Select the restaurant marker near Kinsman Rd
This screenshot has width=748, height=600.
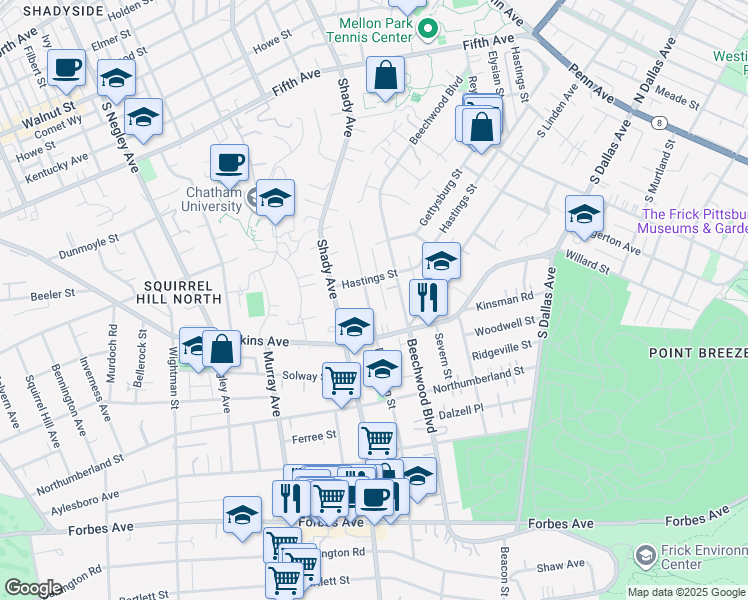point(427,297)
